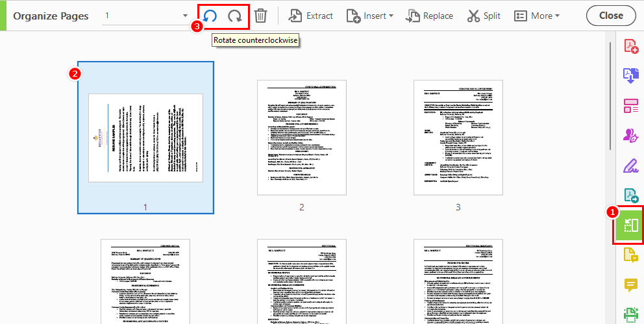Delete selected page with trash icon
The image size is (644, 324).
point(261,16)
